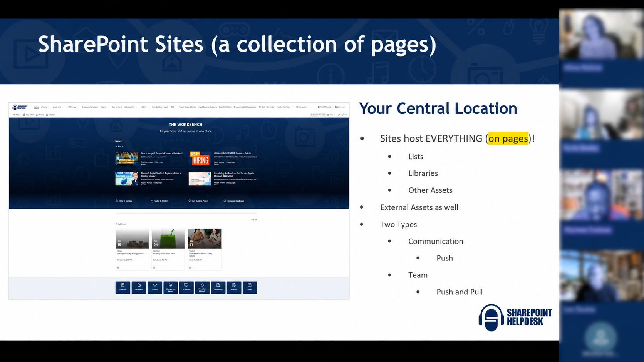Open the Health & Wellness Review event card
The height and width of the screenshot is (362, 644).
click(205, 249)
